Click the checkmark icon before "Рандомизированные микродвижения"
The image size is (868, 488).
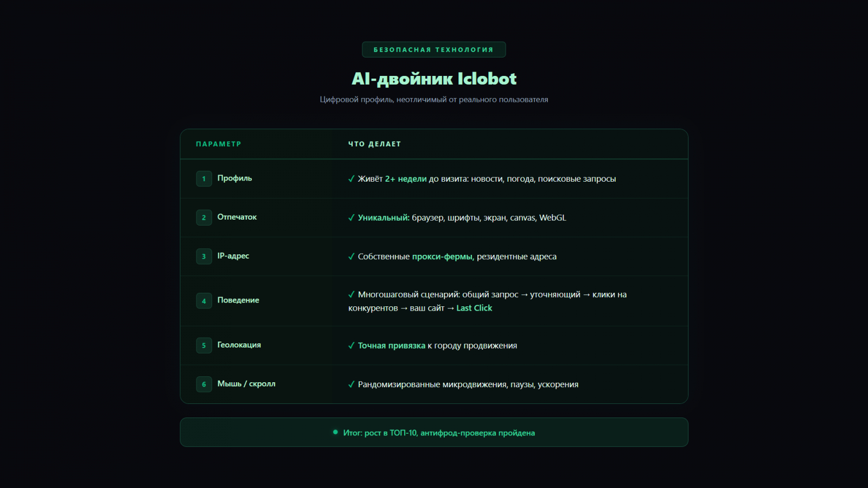[352, 385]
